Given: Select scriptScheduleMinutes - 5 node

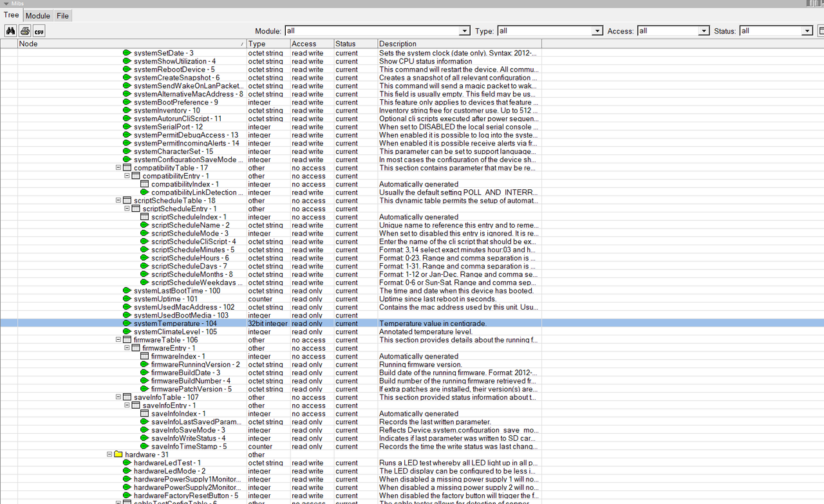Looking at the screenshot, I should (x=192, y=250).
